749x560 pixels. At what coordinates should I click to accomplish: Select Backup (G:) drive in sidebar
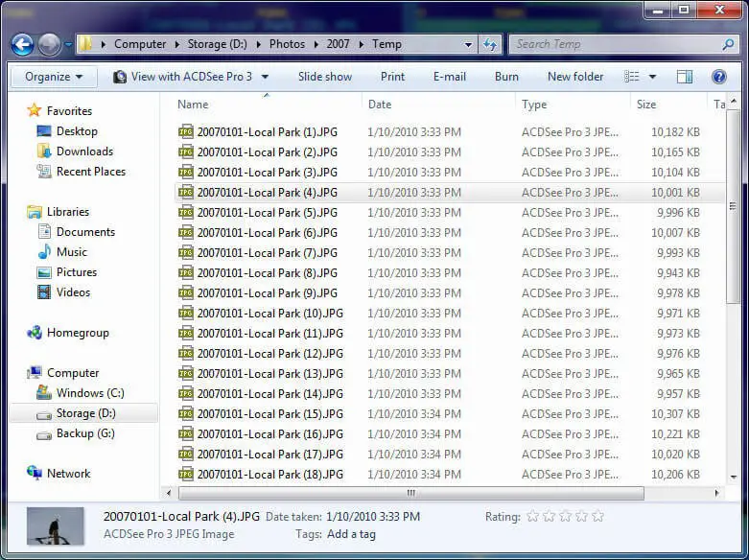(85, 433)
